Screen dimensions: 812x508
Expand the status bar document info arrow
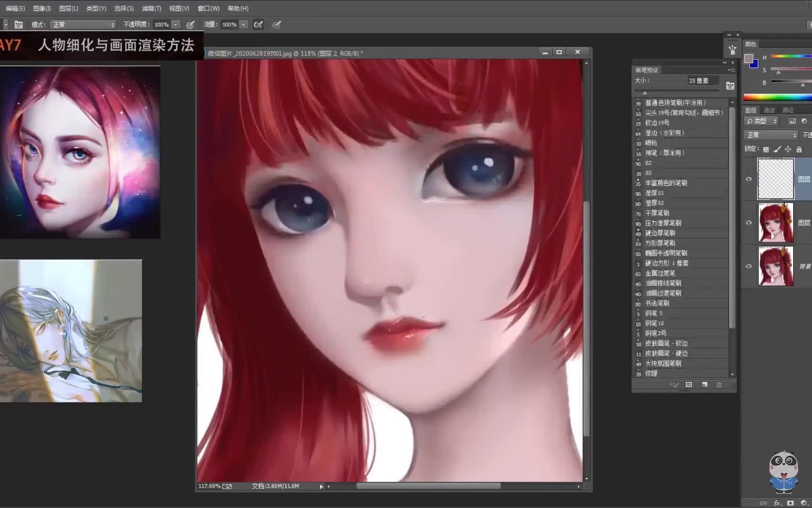(321, 486)
